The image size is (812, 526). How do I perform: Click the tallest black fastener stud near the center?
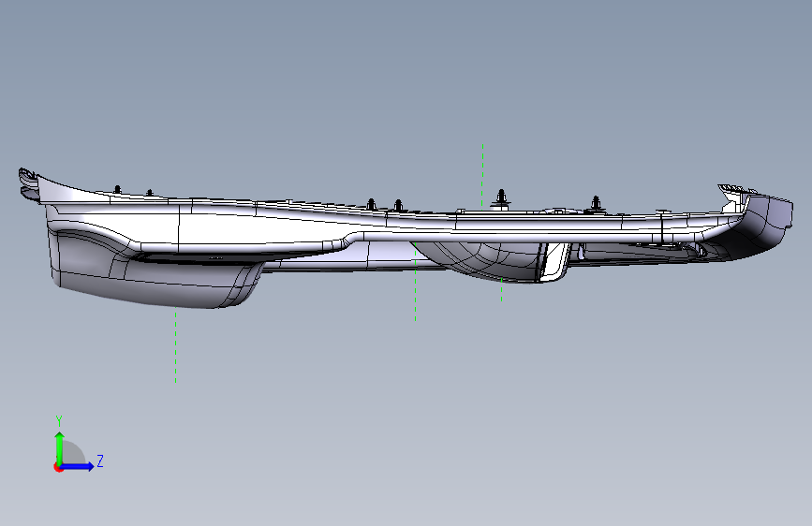click(x=501, y=198)
